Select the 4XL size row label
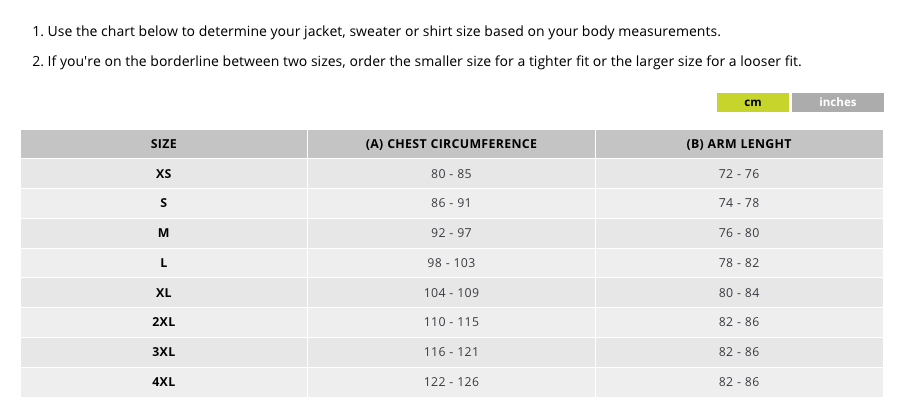Viewport: 904px width, 410px height. [164, 382]
